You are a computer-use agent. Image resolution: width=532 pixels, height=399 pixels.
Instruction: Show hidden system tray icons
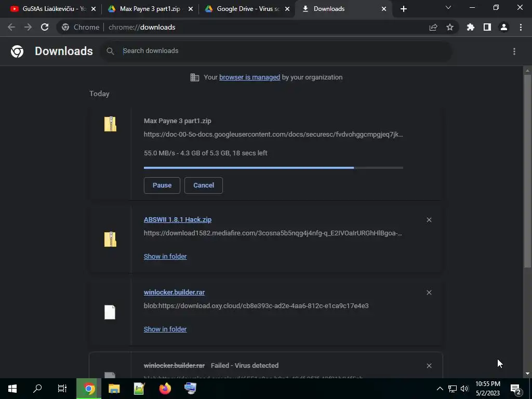coord(440,389)
